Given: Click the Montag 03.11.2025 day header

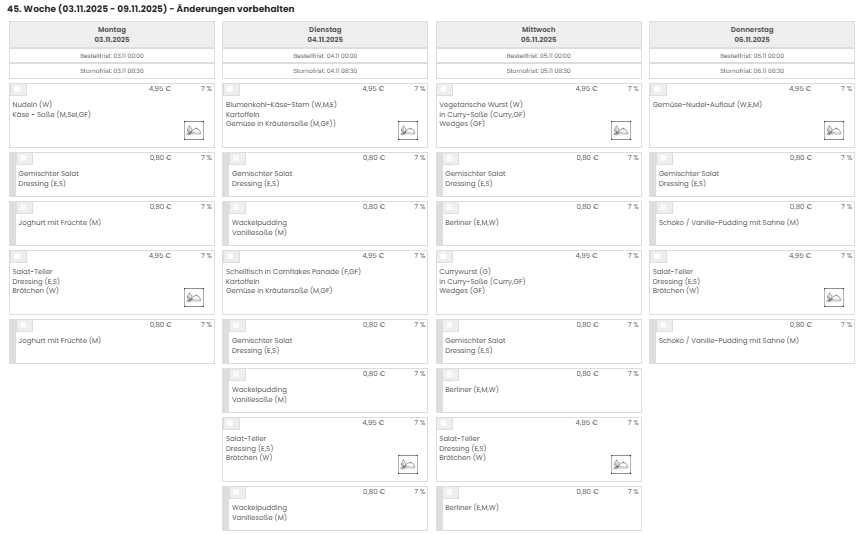Looking at the screenshot, I should tap(112, 34).
